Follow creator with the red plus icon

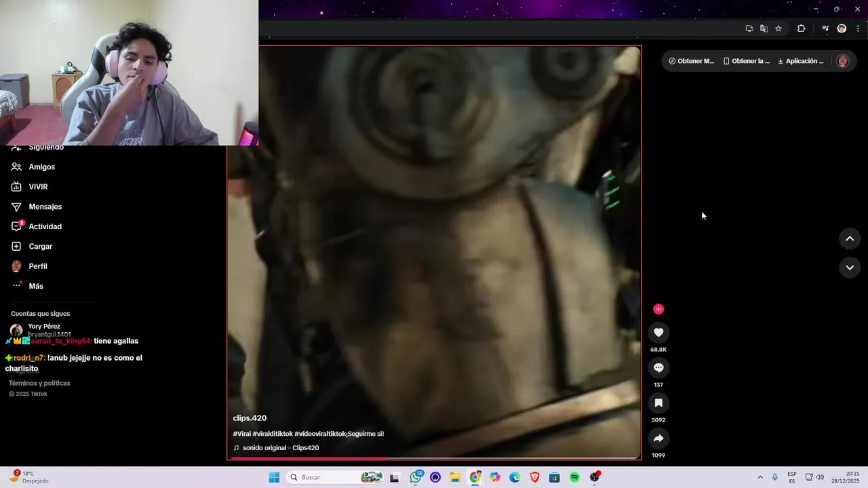tap(658, 309)
